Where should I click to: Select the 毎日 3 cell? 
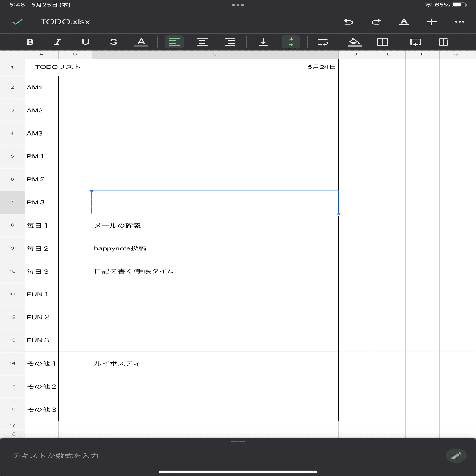tap(42, 271)
